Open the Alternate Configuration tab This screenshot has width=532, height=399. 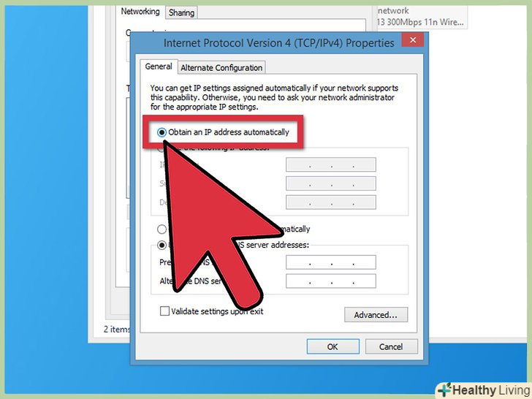221,67
